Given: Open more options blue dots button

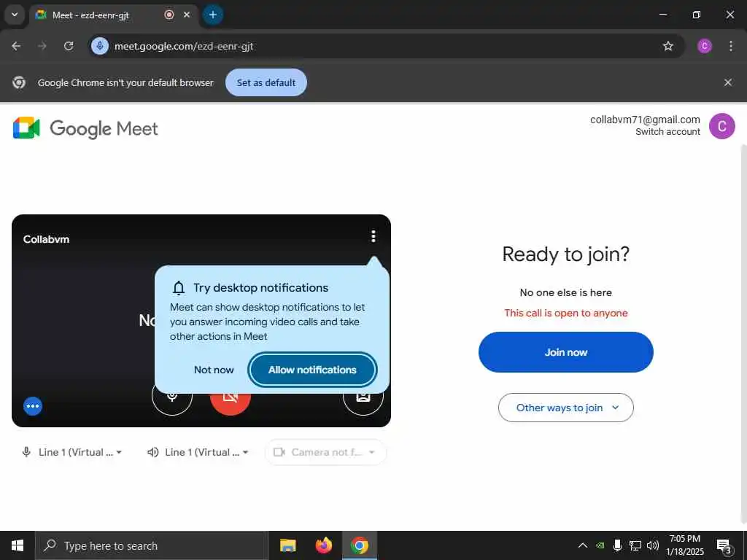Looking at the screenshot, I should coord(33,406).
